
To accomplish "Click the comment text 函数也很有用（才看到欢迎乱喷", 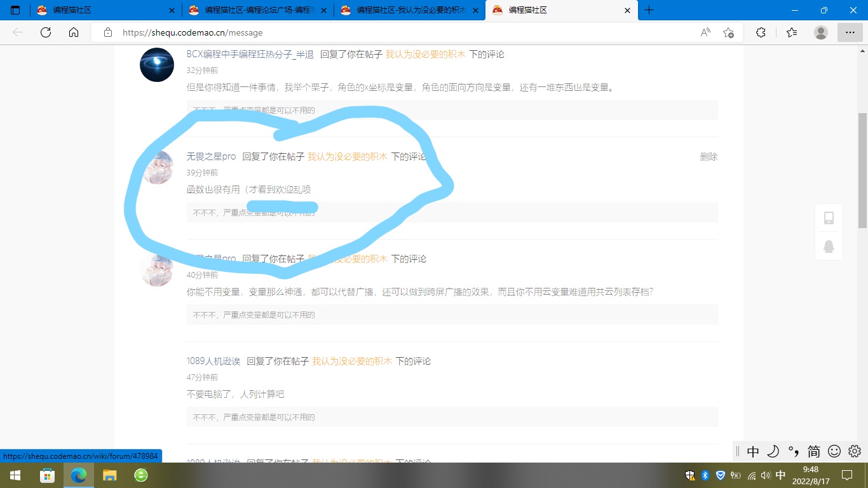I will (249, 190).
